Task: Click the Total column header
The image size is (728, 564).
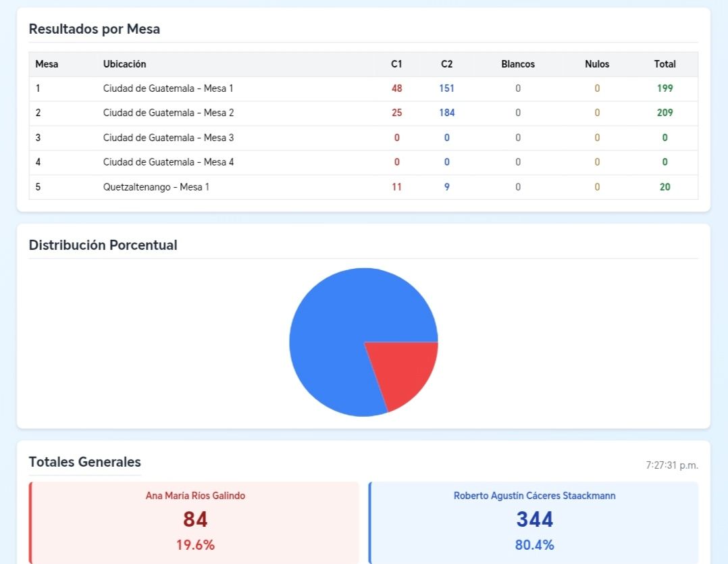Action: coord(665,64)
